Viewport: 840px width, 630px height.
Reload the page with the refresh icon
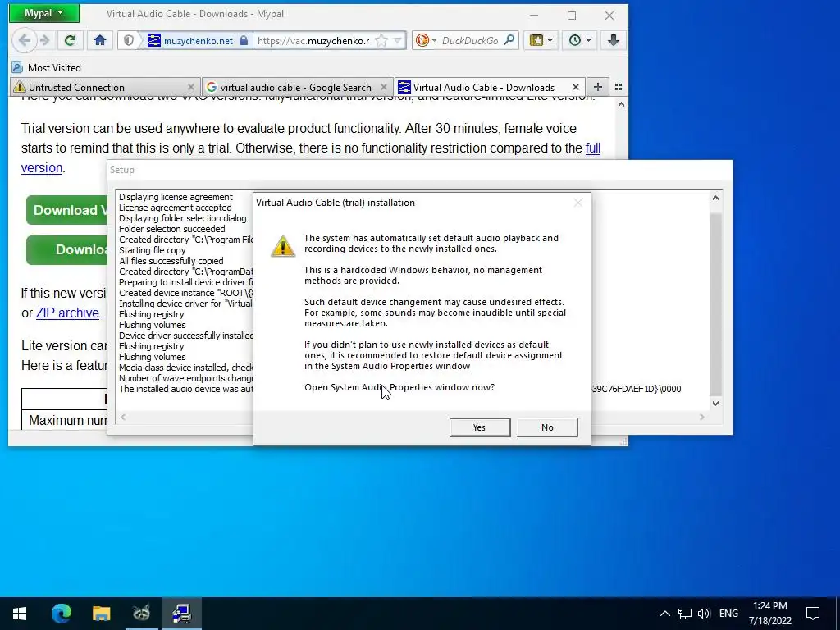[x=71, y=40]
